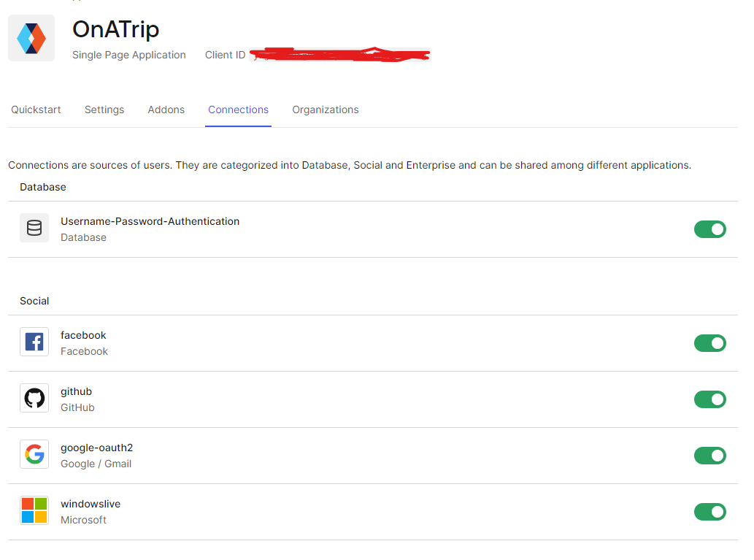Click the OnATrip application logo icon

tap(31, 38)
